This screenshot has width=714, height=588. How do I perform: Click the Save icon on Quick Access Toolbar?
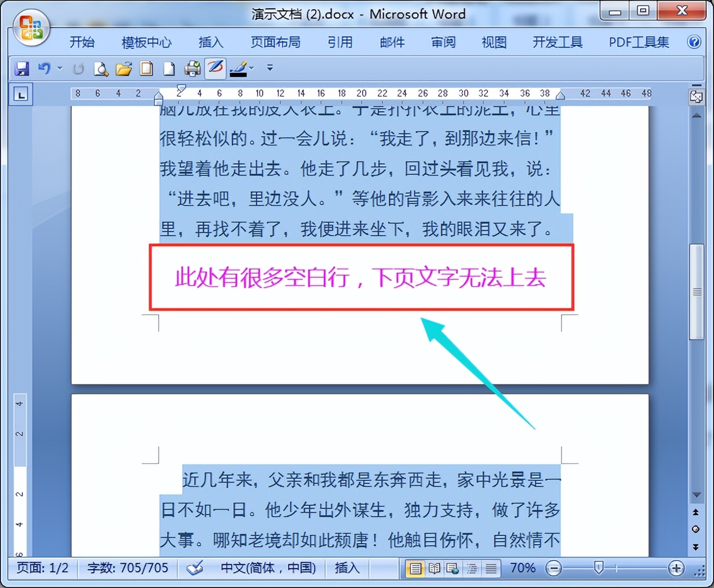[22, 68]
